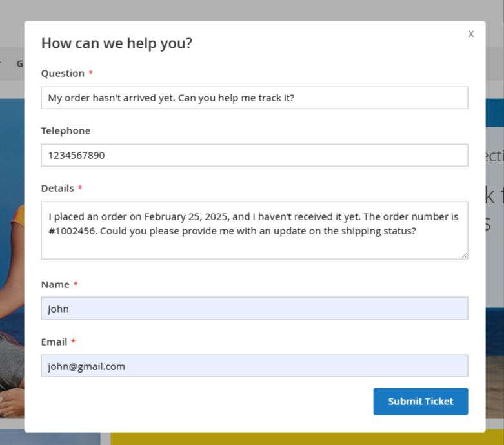Click the Email field with john@gmail.com
504x445 pixels.
click(254, 366)
